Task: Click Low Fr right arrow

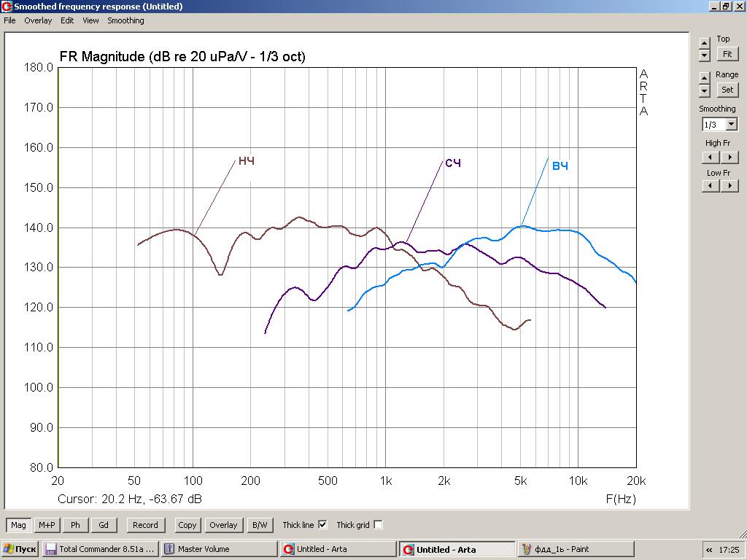Action: (x=729, y=186)
